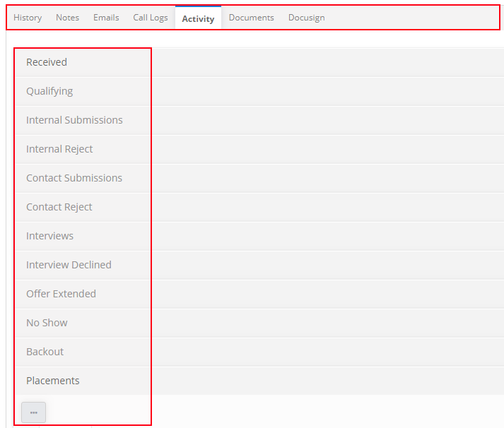Select the Activity tab
Screen dimensions: 504x428
[x=198, y=18]
